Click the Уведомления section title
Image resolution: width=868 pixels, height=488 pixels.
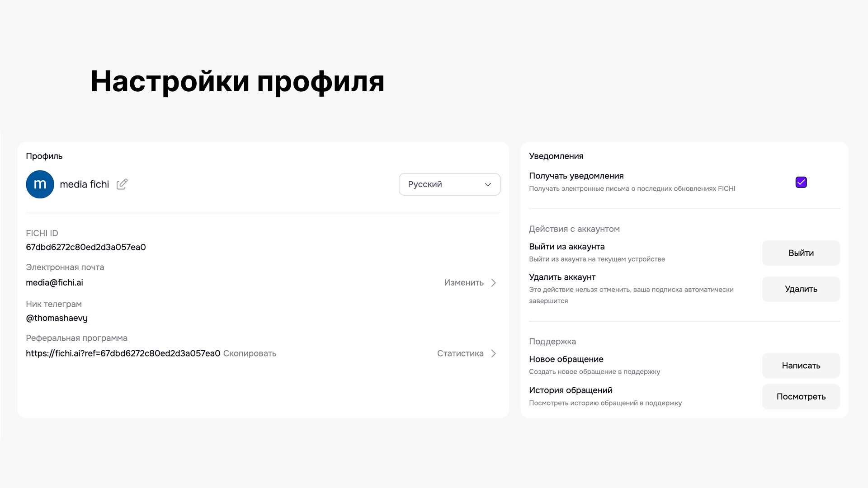(x=556, y=156)
